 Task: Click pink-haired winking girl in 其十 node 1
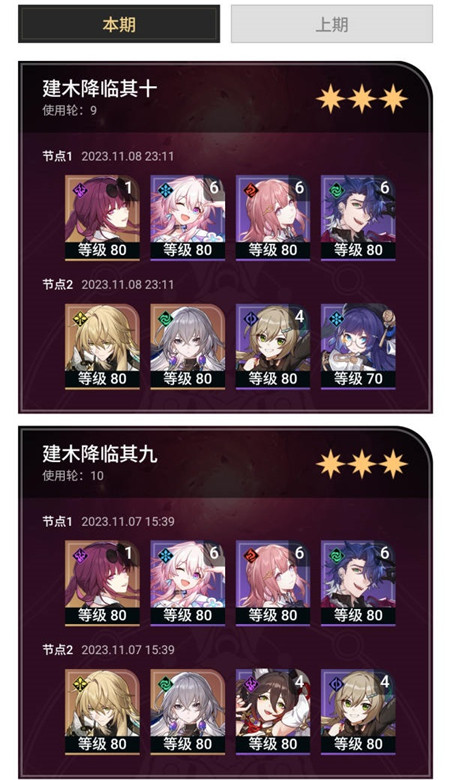pyautogui.click(x=187, y=217)
